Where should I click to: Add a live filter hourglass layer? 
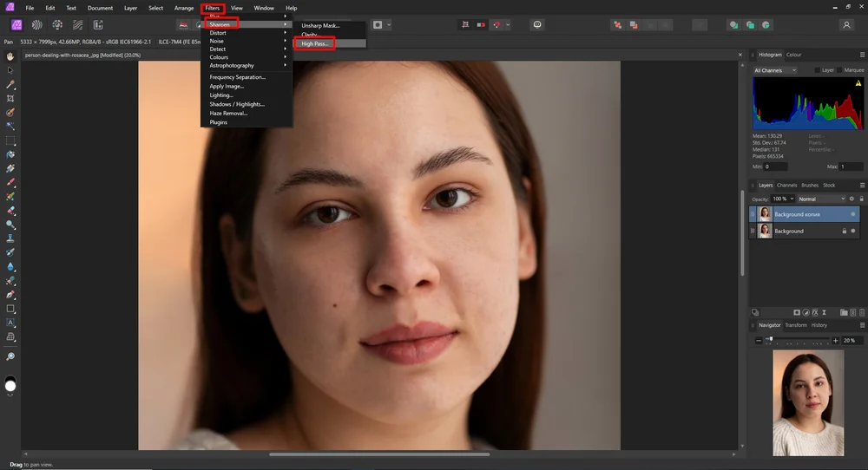point(824,312)
